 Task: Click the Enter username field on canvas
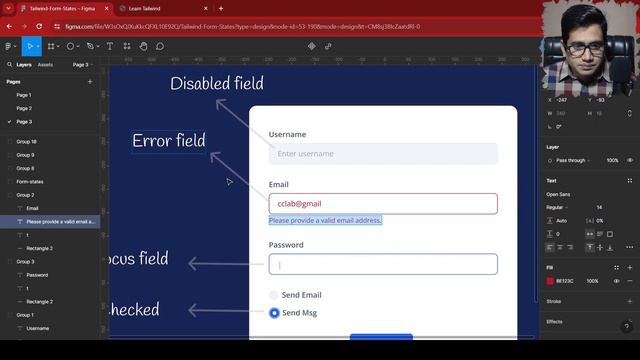click(383, 153)
